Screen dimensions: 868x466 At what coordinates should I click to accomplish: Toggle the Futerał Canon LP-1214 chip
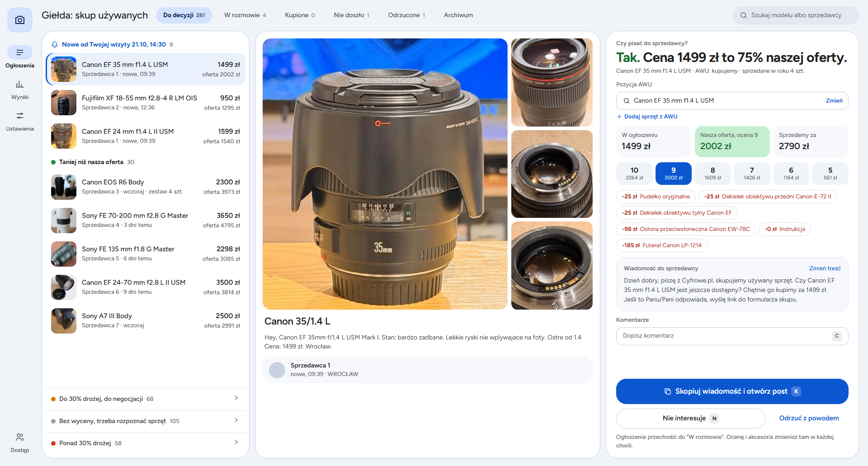click(661, 245)
